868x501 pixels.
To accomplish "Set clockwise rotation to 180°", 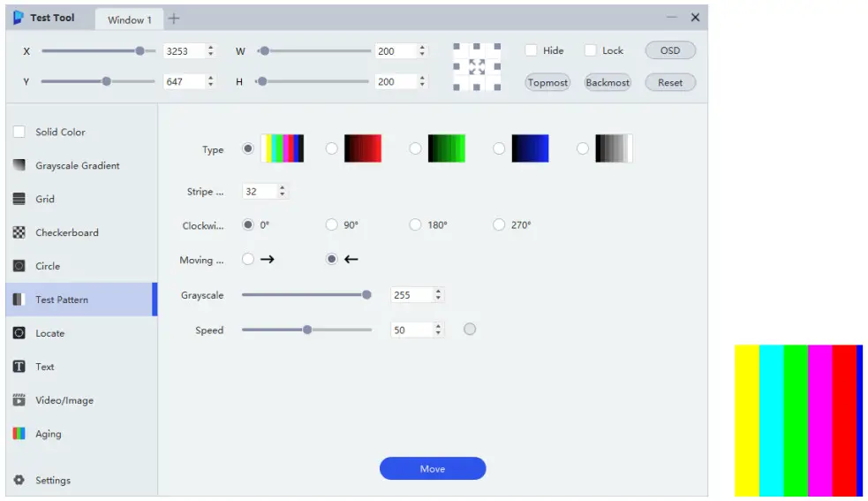I will point(415,225).
